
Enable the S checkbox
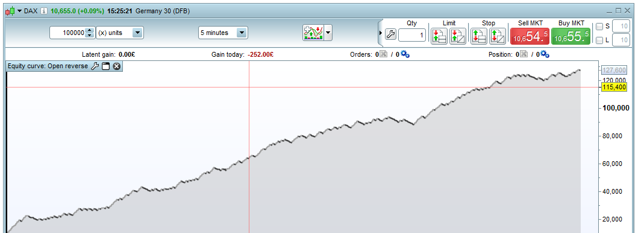[x=599, y=27]
